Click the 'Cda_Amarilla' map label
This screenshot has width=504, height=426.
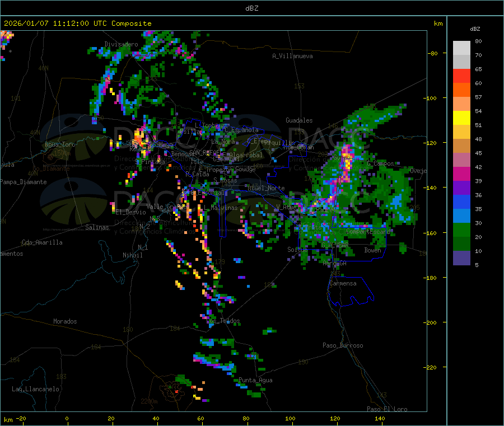point(42,242)
